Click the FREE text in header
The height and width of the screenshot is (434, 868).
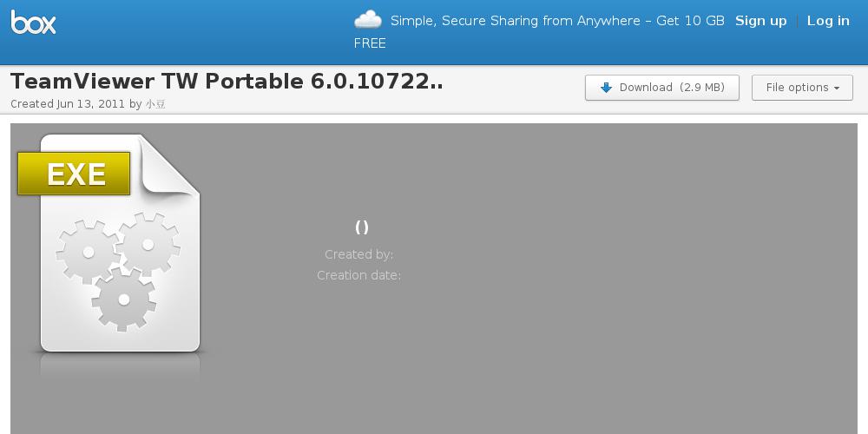[370, 43]
